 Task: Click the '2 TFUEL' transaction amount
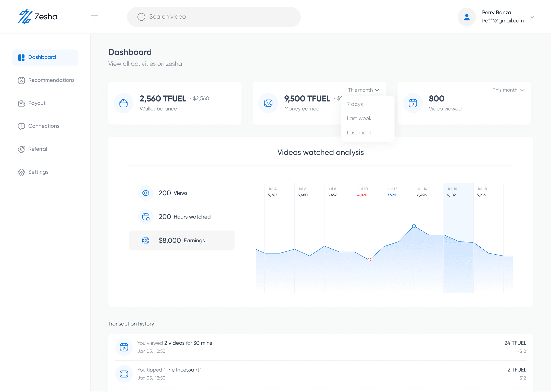point(517,370)
